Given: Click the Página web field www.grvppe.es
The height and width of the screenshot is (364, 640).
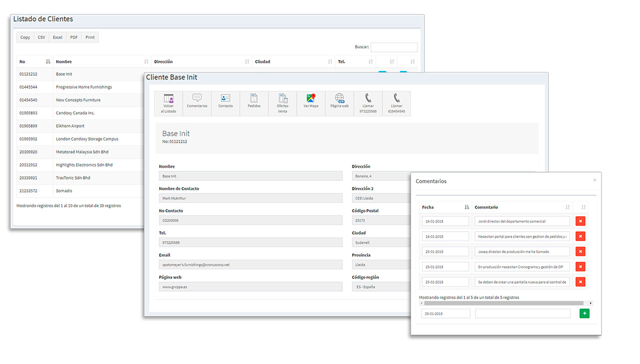Looking at the screenshot, I should tap(250, 287).
